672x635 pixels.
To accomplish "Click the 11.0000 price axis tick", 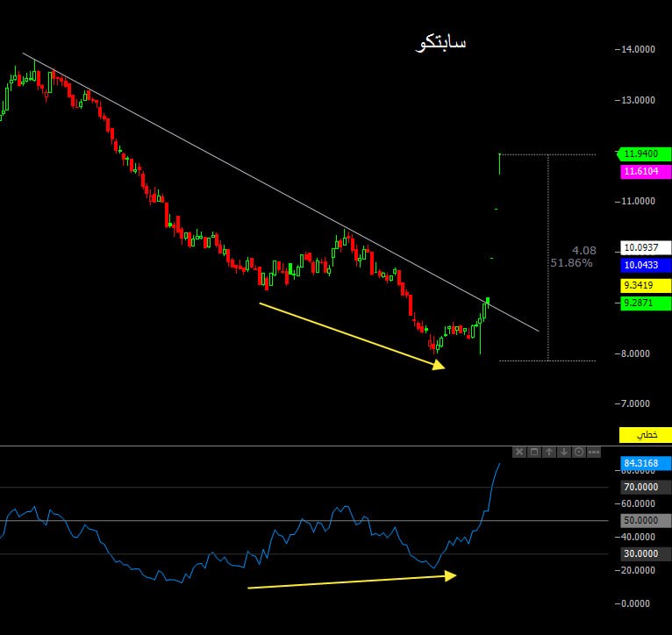I will (638, 201).
